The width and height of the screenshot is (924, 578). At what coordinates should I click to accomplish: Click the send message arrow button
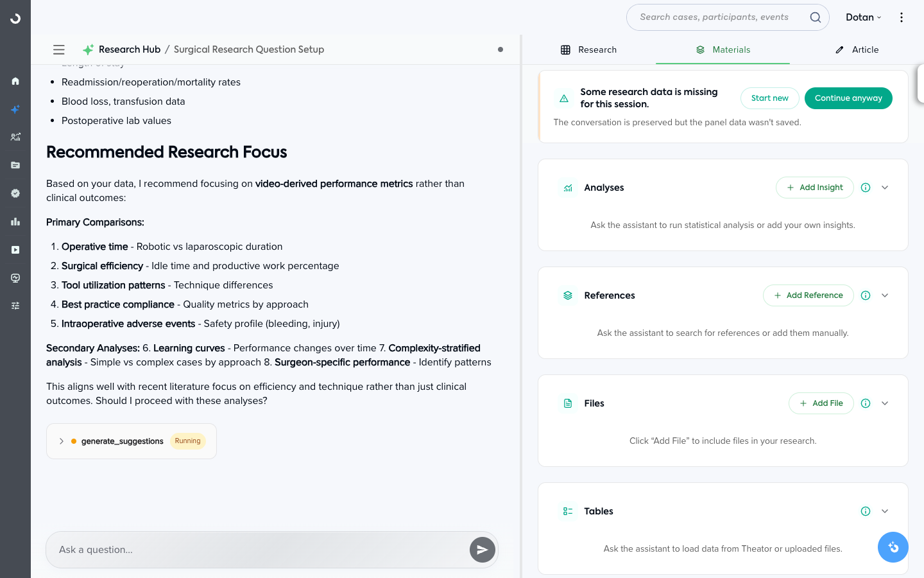pos(483,550)
